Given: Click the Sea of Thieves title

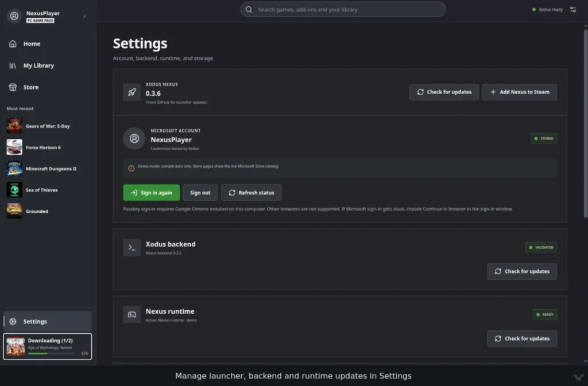Looking at the screenshot, I should point(41,190).
